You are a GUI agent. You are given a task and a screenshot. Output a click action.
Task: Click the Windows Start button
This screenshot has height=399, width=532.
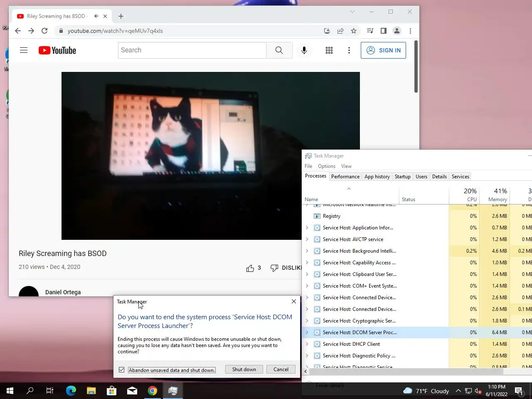pyautogui.click(x=10, y=391)
